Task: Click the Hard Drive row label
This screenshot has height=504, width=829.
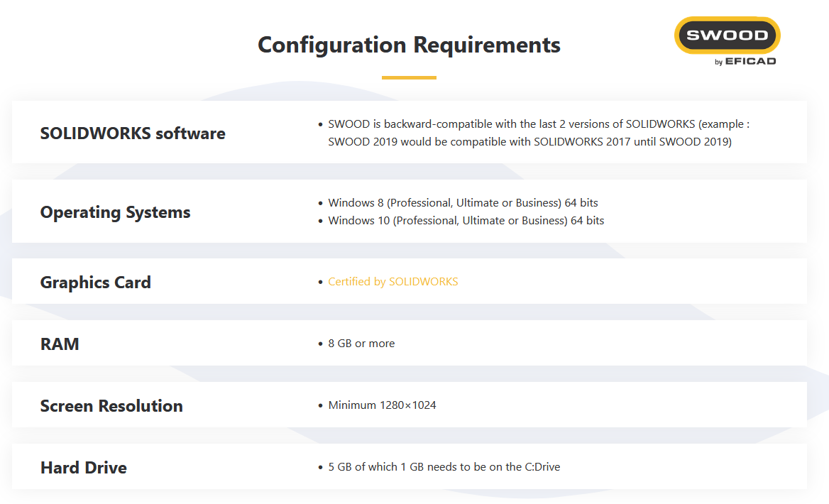Action: (84, 468)
